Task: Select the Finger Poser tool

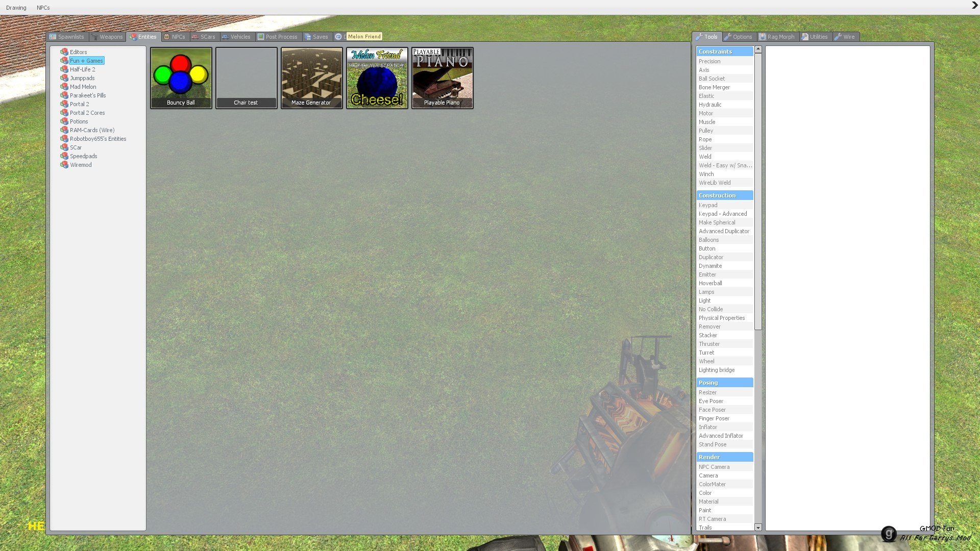Action: tap(725, 418)
